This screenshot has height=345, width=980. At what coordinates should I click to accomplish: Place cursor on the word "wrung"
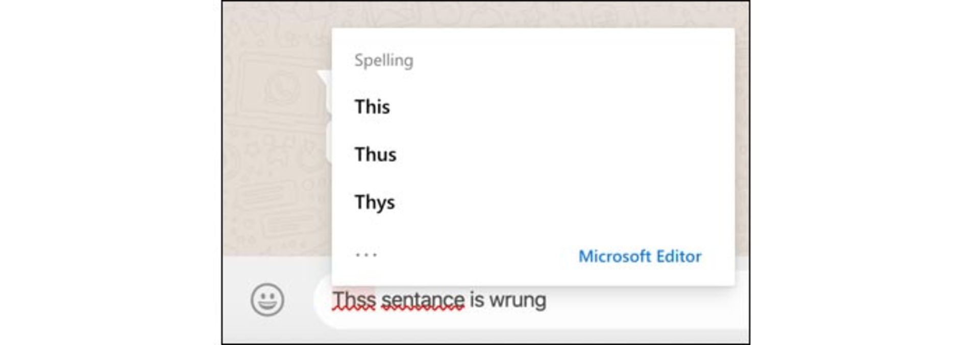518,300
